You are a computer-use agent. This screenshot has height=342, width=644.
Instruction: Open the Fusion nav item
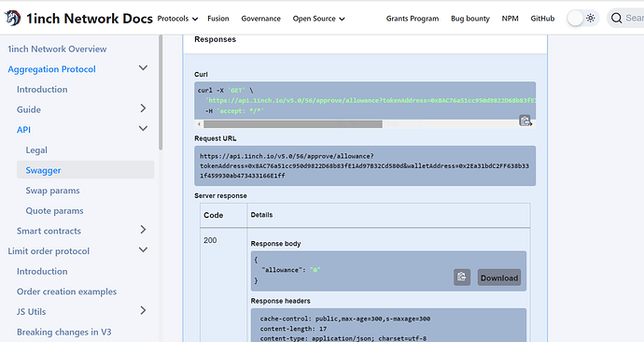218,19
